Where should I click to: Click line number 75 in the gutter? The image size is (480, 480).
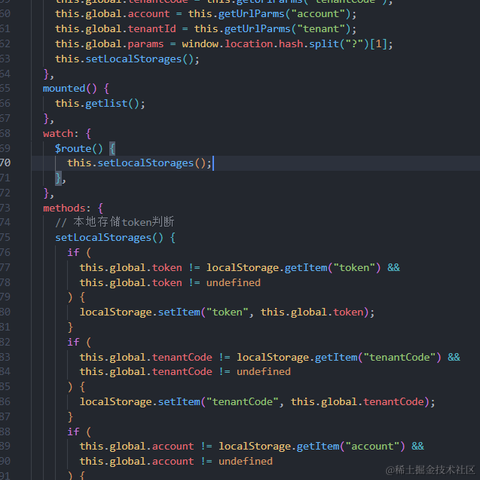5,237
